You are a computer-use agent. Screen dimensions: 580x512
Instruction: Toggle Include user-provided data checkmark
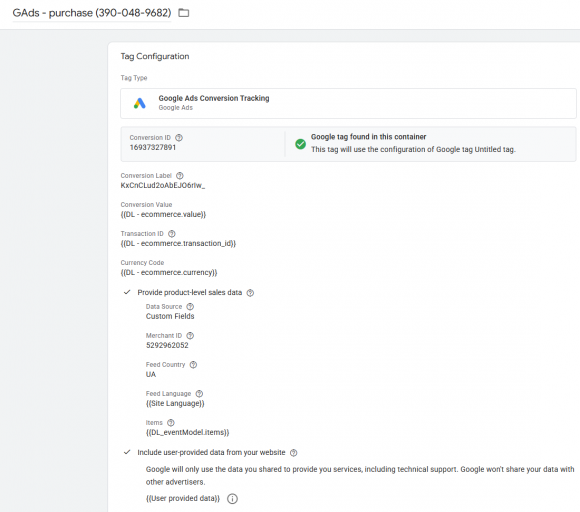(x=127, y=452)
